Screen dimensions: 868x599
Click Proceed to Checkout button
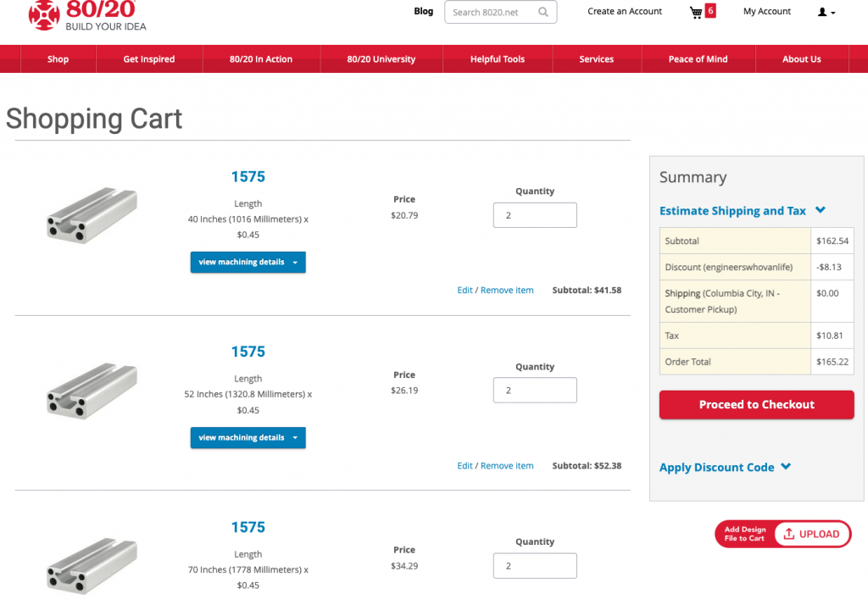tap(756, 405)
